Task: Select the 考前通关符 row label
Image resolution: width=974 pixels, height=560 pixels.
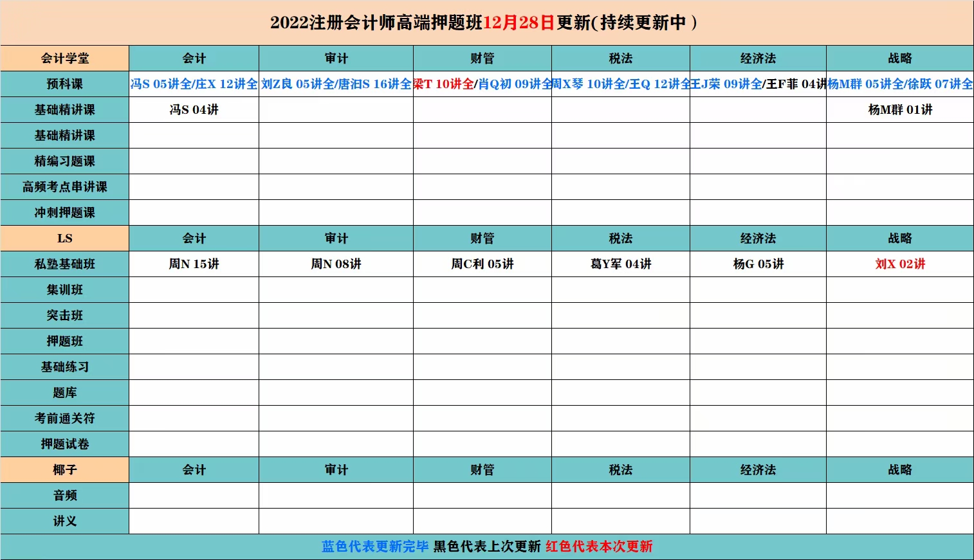Action: pos(65,419)
